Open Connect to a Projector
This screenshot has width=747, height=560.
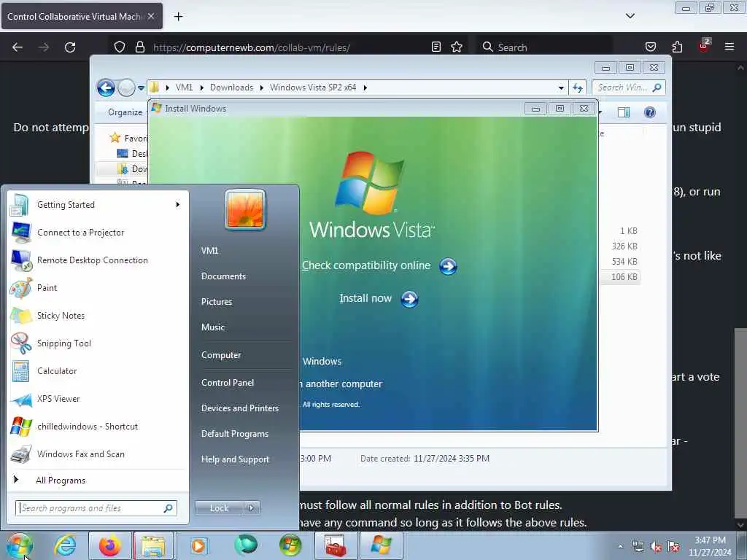[x=98, y=233]
